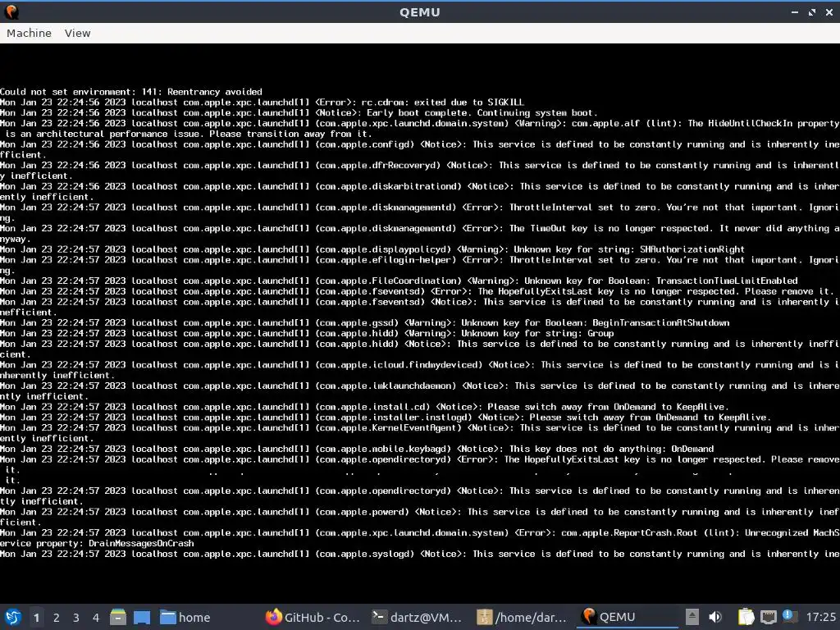Select QEMU taskbar entry
The image size is (840, 630).
pyautogui.click(x=627, y=617)
